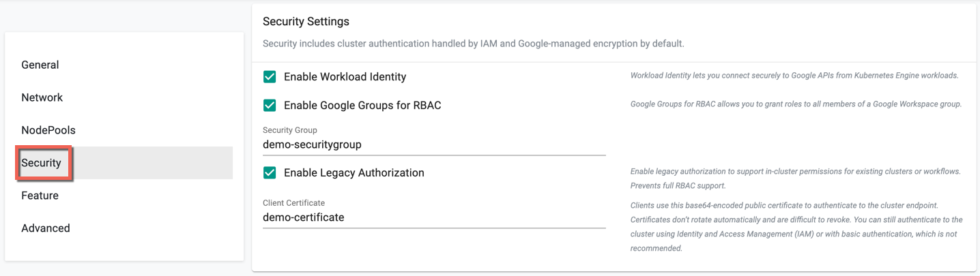Click the Workload Identity help description

(x=794, y=76)
